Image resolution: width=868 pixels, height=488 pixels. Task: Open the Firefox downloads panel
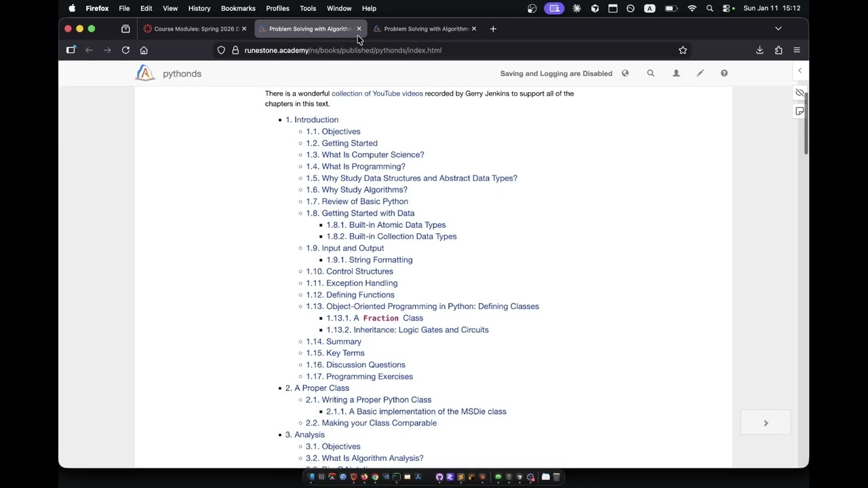tap(759, 50)
